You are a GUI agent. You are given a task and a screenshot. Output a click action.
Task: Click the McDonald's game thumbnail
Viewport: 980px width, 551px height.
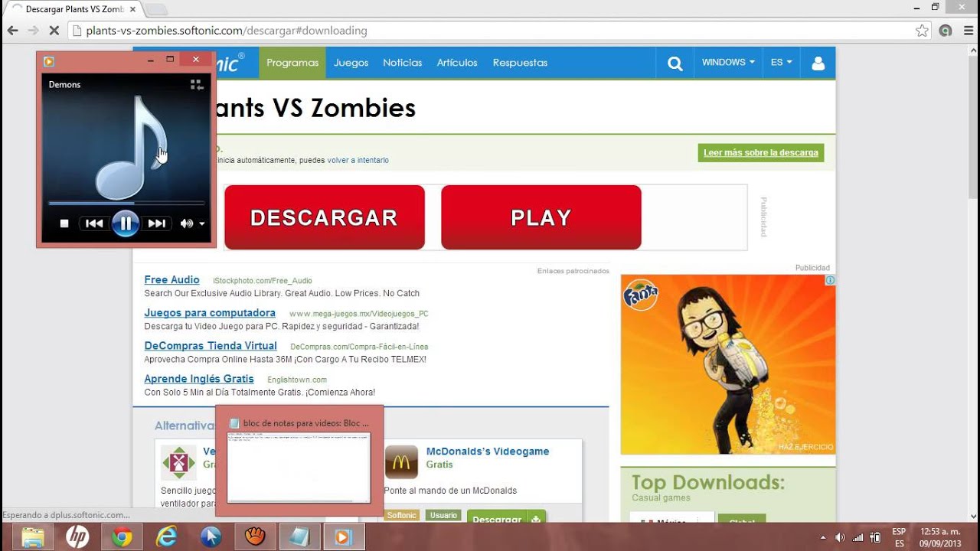click(401, 462)
